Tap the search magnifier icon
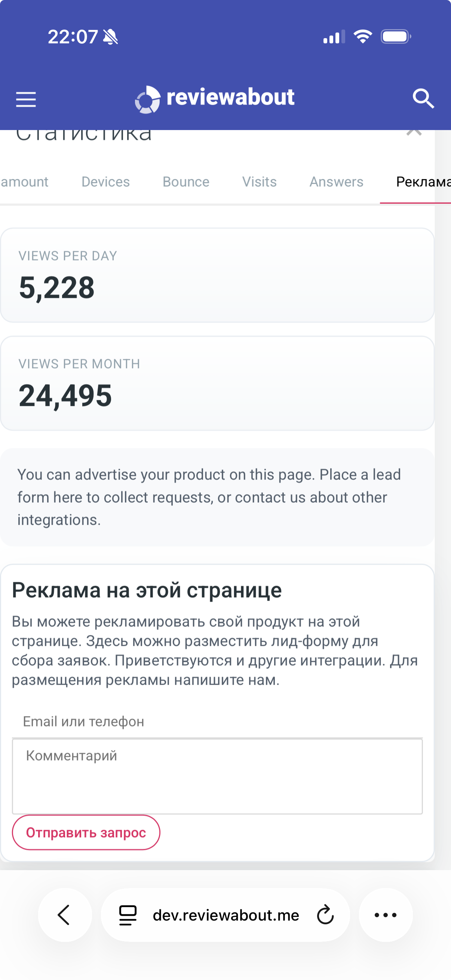Image resolution: width=451 pixels, height=980 pixels. (423, 99)
